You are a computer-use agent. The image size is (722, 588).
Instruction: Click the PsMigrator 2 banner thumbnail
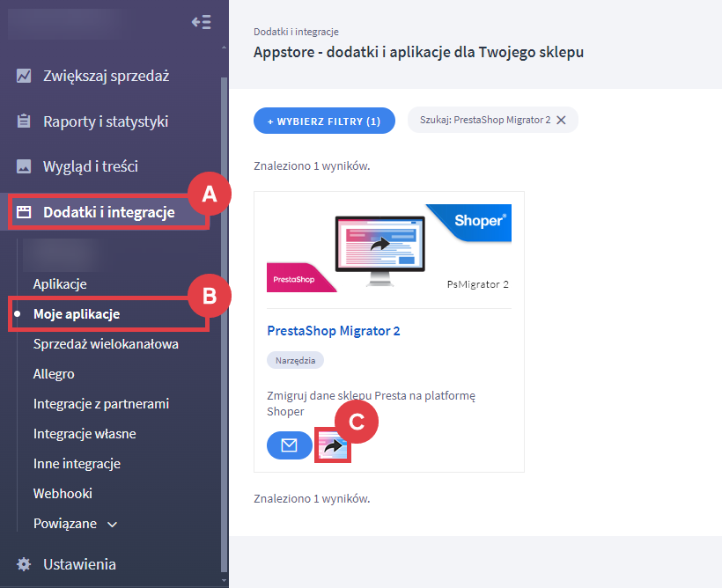pos(388,249)
